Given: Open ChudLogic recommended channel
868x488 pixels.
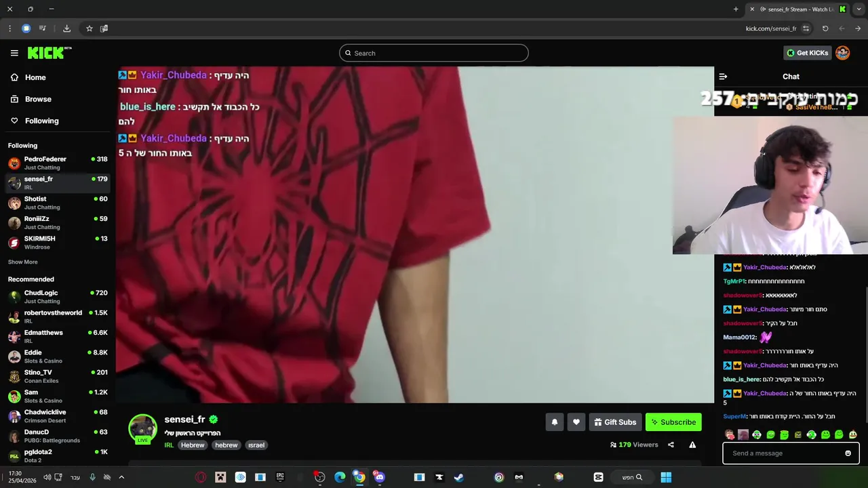Looking at the screenshot, I should click(58, 297).
